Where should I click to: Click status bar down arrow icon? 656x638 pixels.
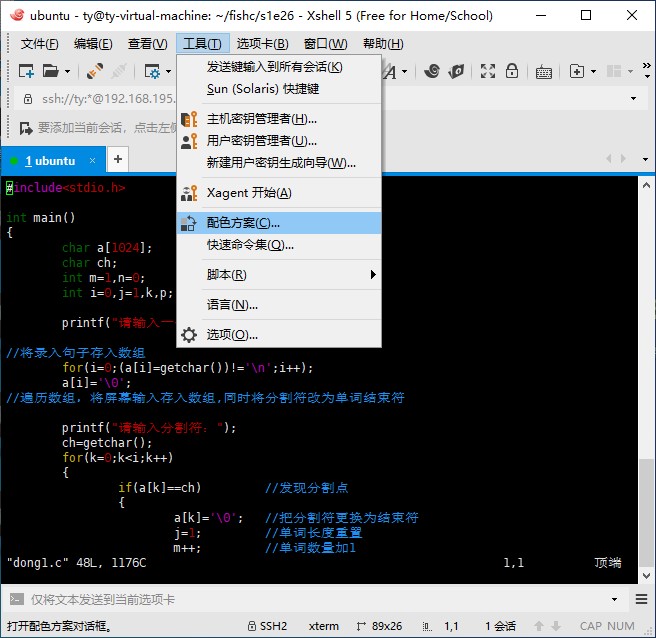point(556,626)
